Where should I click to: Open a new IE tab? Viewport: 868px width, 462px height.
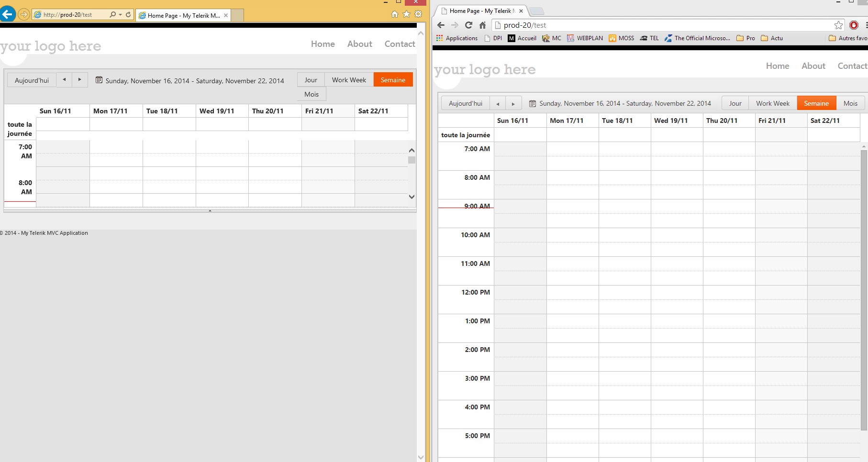(238, 15)
